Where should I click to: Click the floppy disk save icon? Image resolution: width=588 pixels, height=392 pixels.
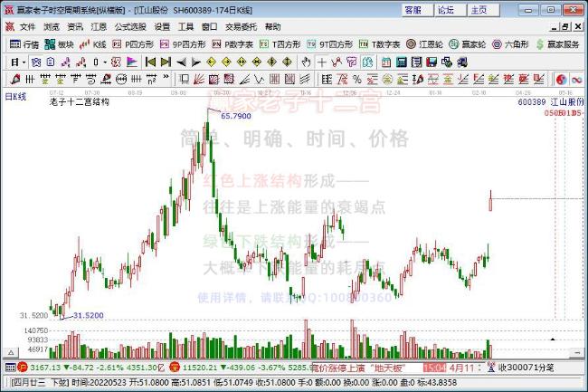[432, 62]
